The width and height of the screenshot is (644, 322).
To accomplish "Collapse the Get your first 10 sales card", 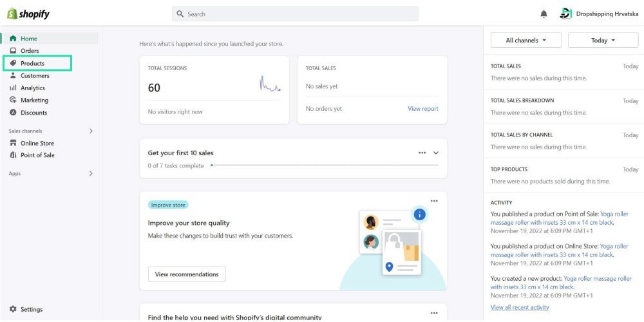I will (436, 153).
